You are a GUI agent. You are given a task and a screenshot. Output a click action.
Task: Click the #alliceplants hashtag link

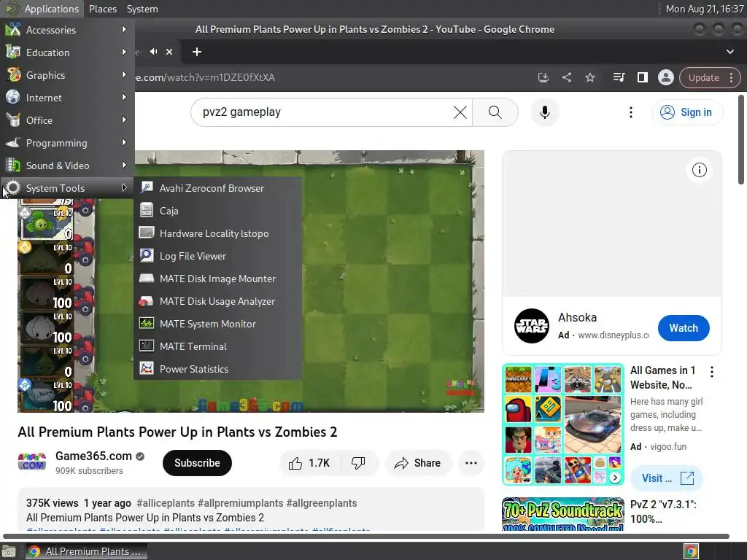pos(166,503)
